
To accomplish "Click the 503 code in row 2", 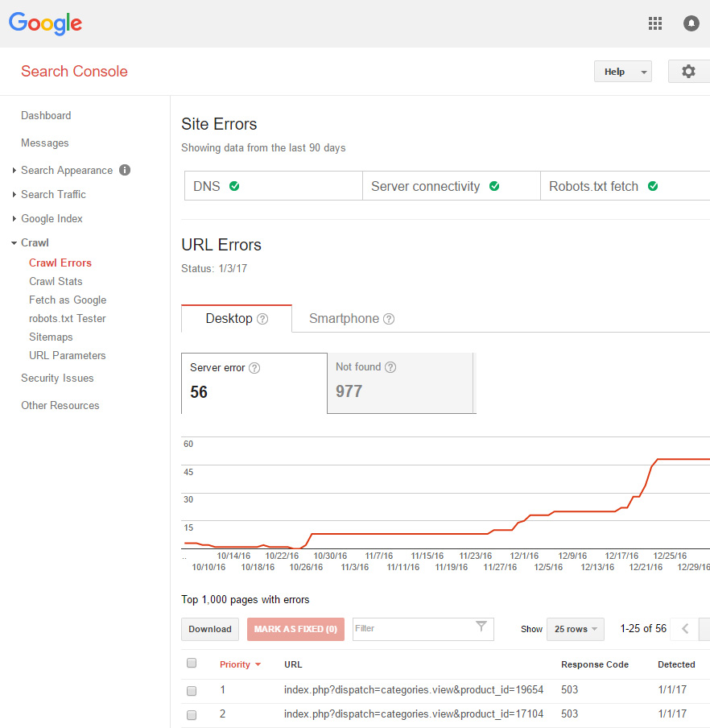I will click(570, 714).
